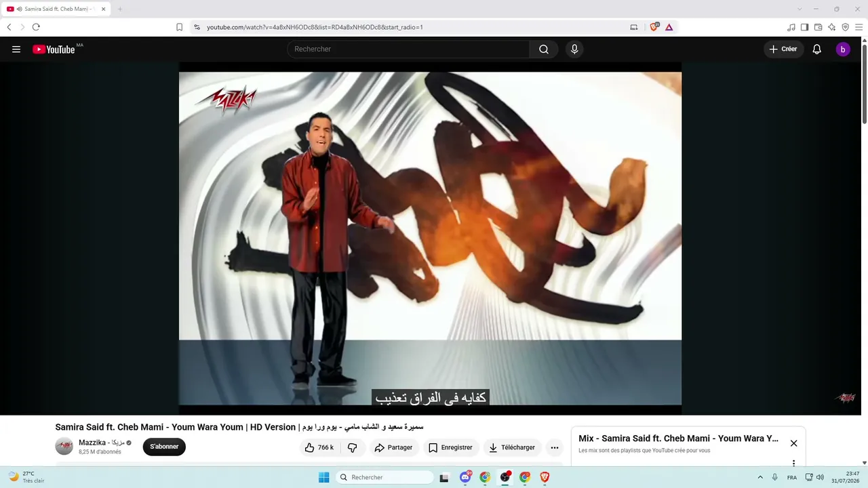Toggle the browser sidebar panel
Viewport: 868px width, 488px height.
pos(804,27)
